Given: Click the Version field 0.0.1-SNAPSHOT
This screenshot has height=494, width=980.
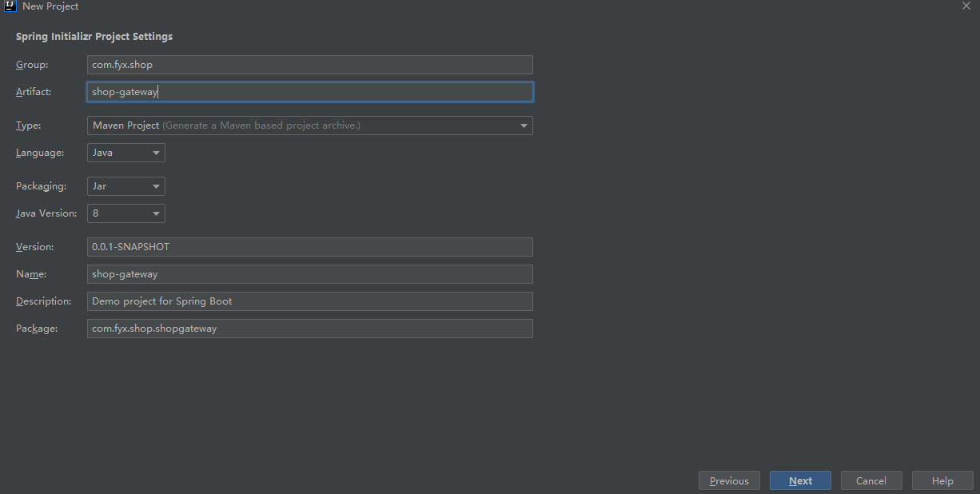Looking at the screenshot, I should (310, 247).
